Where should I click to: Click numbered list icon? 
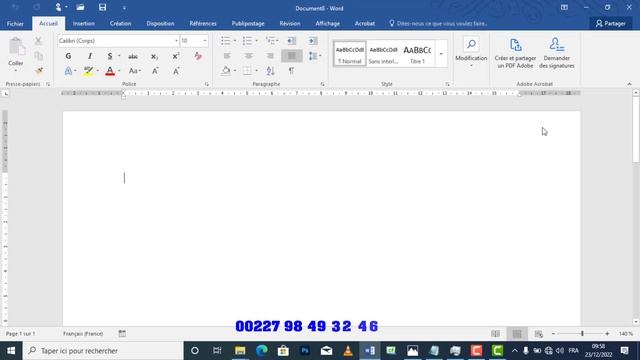[x=247, y=41]
